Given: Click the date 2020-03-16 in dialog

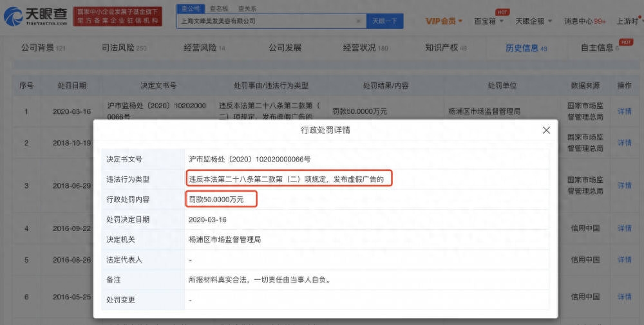Looking at the screenshot, I should [x=207, y=219].
